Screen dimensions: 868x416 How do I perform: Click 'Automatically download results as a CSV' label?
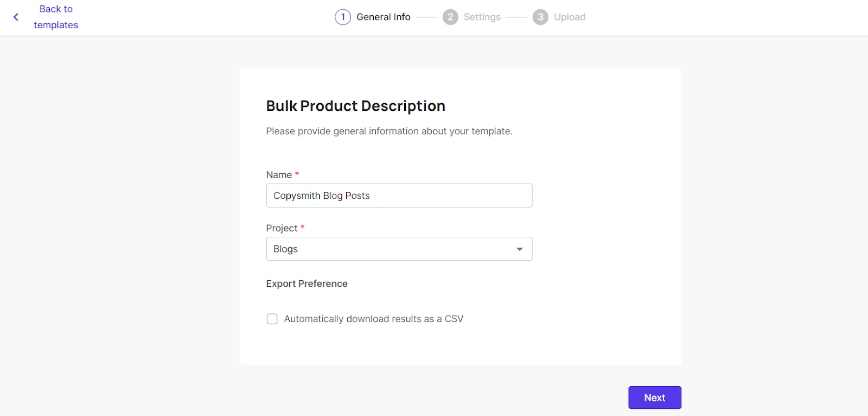[x=373, y=319]
